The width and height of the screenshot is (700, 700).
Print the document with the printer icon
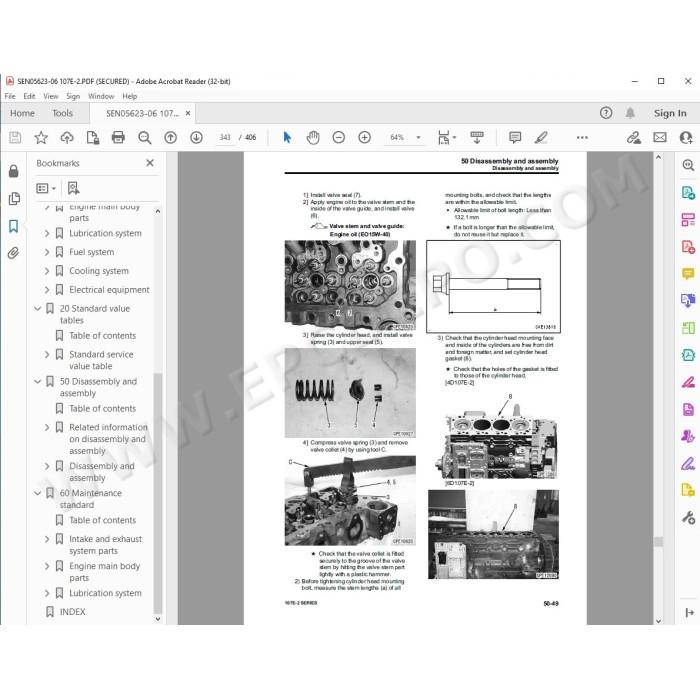click(x=118, y=138)
